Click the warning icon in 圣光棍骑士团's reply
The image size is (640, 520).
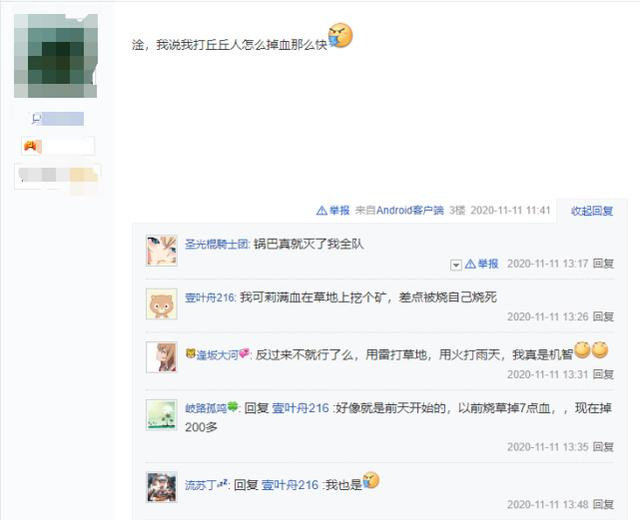(x=470, y=264)
